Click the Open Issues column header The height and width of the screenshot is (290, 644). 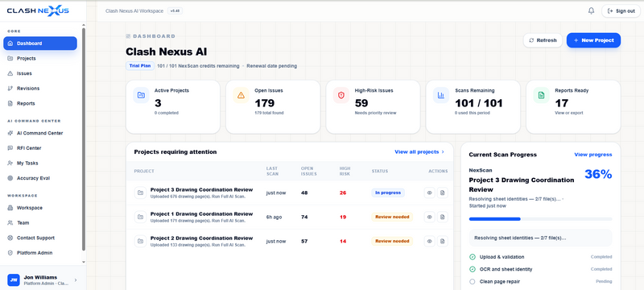[x=309, y=171]
